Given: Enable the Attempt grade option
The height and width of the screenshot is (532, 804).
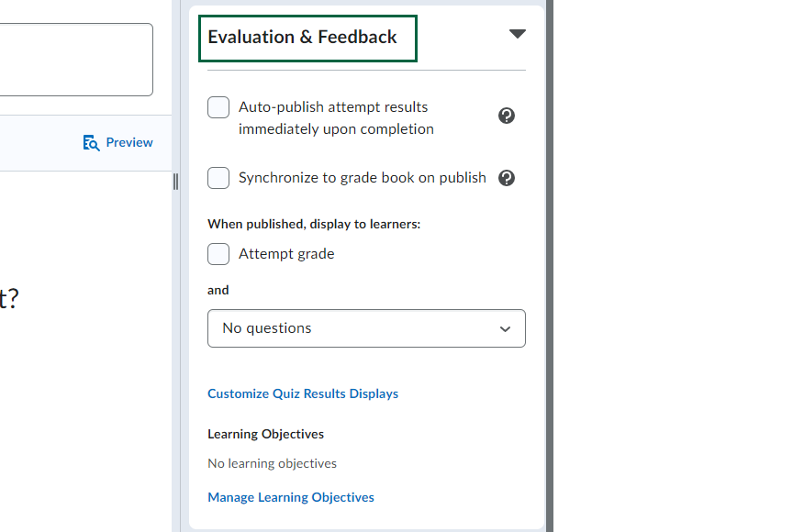Looking at the screenshot, I should coord(218,254).
